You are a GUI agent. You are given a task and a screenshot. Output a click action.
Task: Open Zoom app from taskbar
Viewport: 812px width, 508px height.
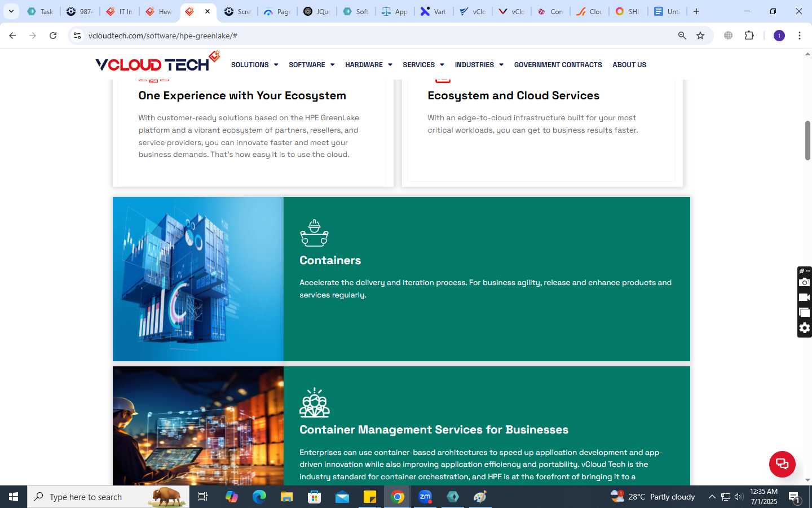pos(425,497)
